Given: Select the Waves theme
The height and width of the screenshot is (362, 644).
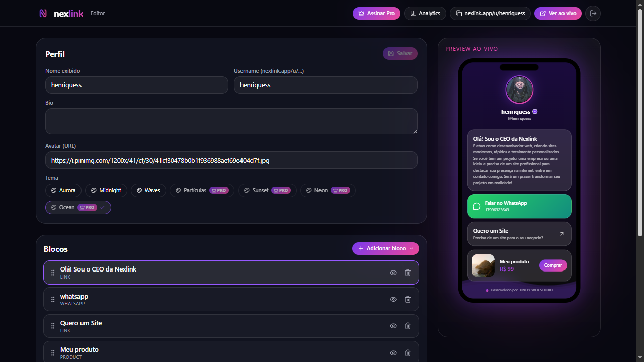Looking at the screenshot, I should pos(148,190).
